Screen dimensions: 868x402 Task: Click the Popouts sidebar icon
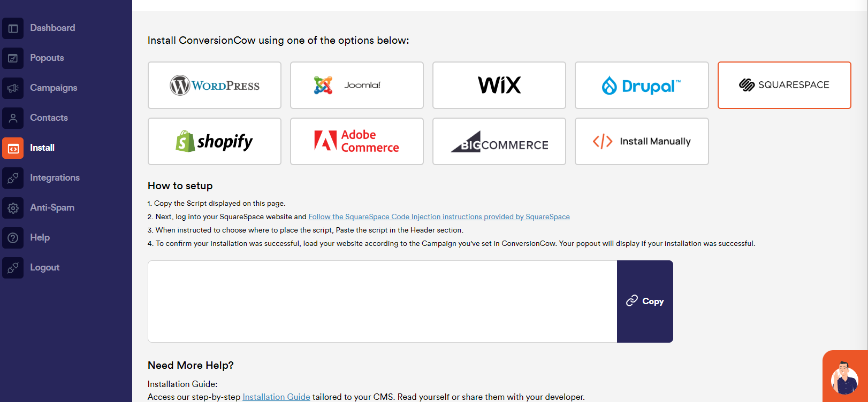click(13, 58)
